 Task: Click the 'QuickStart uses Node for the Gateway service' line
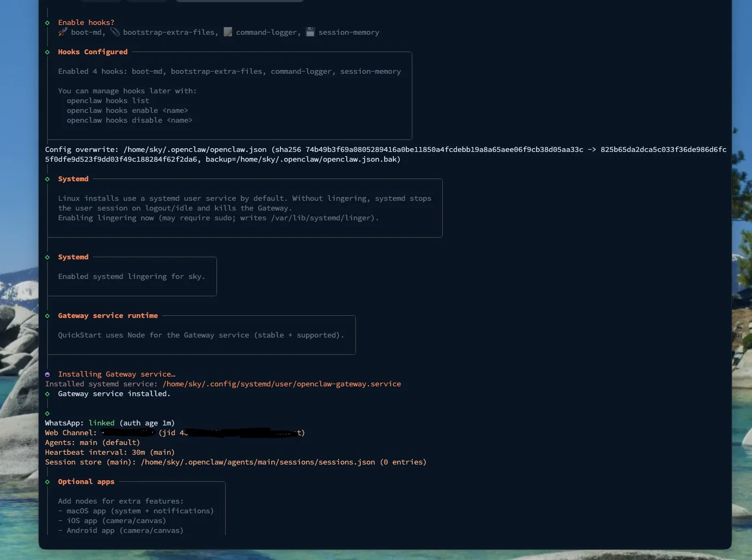coord(201,335)
